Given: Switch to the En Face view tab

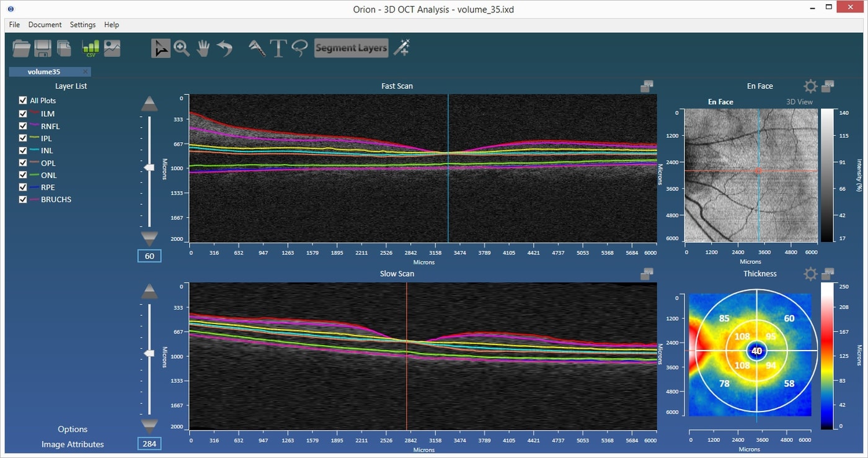Looking at the screenshot, I should click(720, 102).
